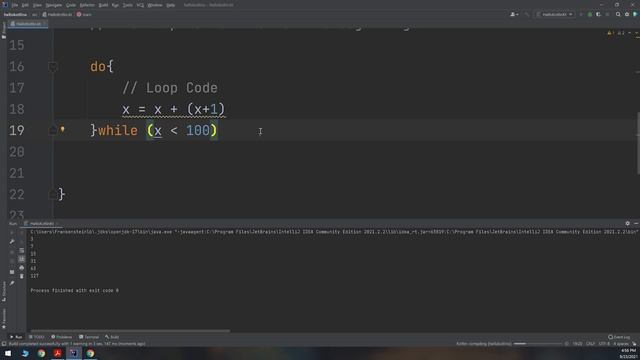640x360 pixels.
Task: Click the build completed status message
Action: [x=77, y=344]
